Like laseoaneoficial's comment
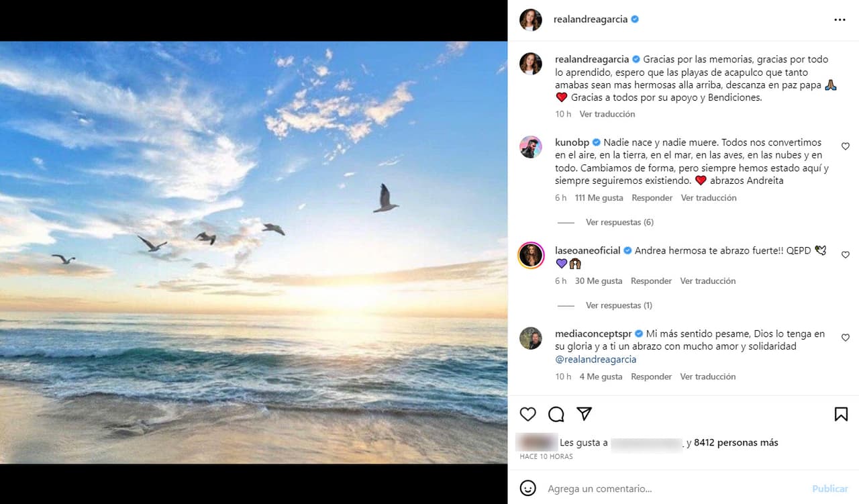 click(846, 255)
